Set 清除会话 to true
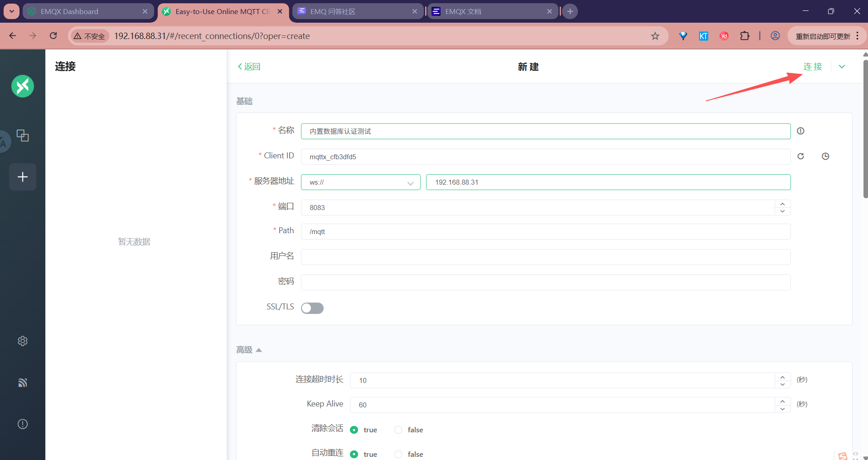Viewport: 868px width, 460px height. [x=354, y=430]
